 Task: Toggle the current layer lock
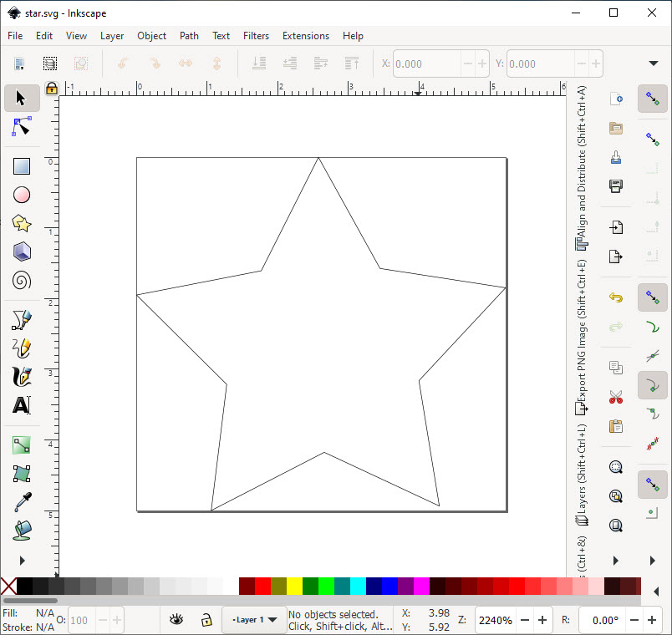(x=206, y=620)
